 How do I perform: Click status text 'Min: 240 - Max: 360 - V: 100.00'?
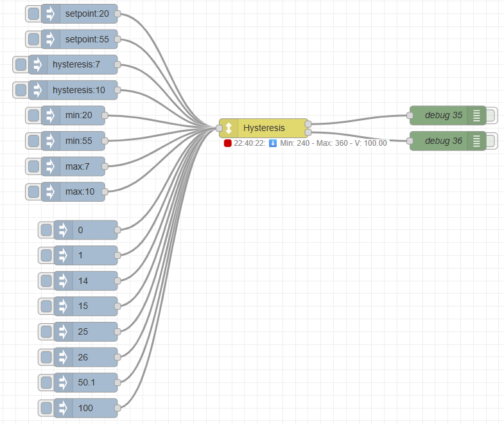click(333, 143)
